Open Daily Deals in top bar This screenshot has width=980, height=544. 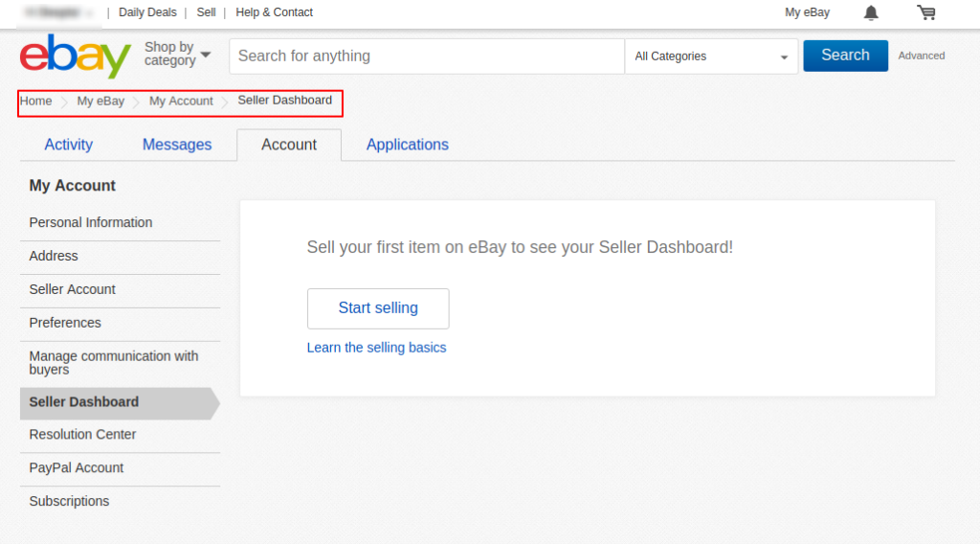147,12
